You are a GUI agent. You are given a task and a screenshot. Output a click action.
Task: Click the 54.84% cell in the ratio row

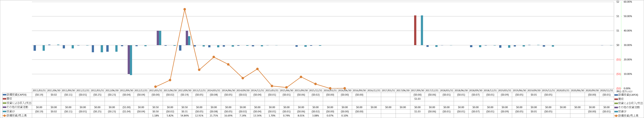pos(185,116)
